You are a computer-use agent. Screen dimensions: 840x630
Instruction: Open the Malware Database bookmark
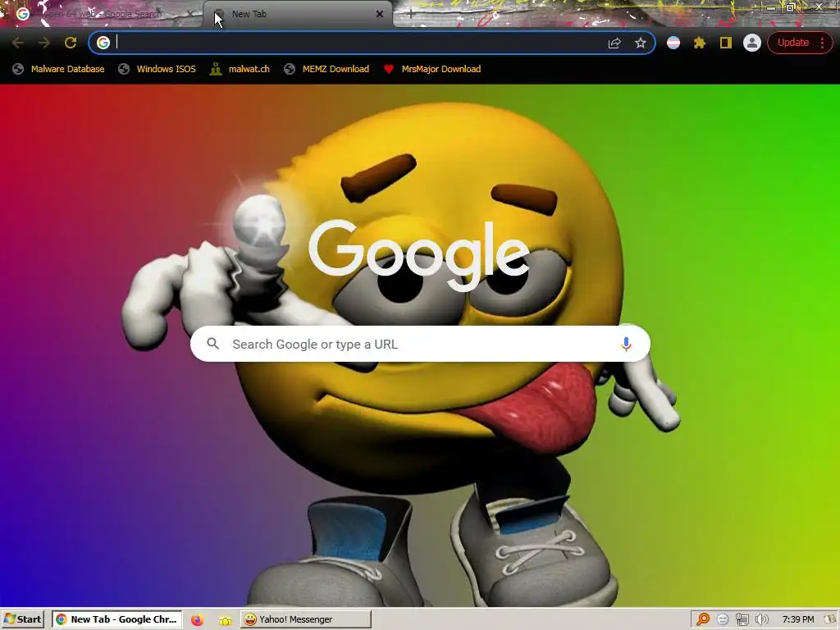[58, 69]
